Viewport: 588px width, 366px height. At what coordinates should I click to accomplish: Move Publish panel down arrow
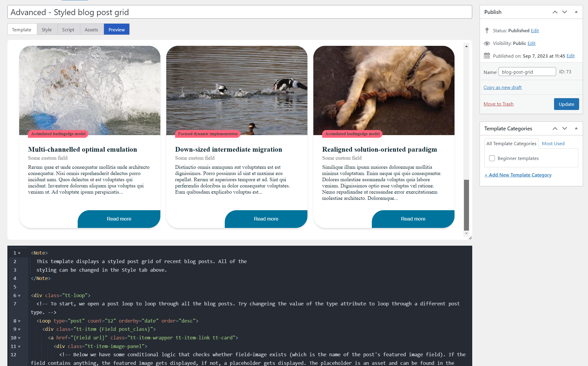coord(565,12)
